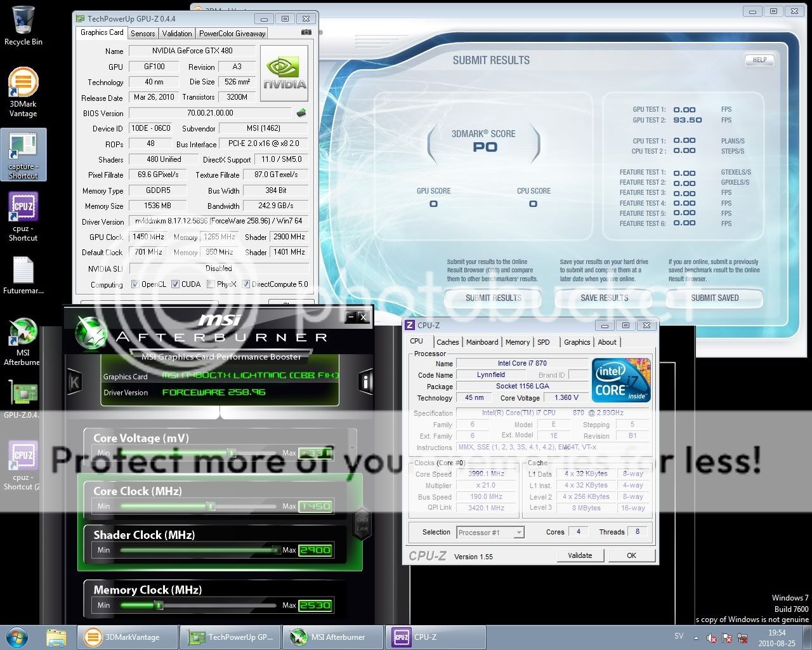Image resolution: width=812 pixels, height=650 pixels.
Task: Open CPU-Z Graphics tab
Action: tap(577, 342)
